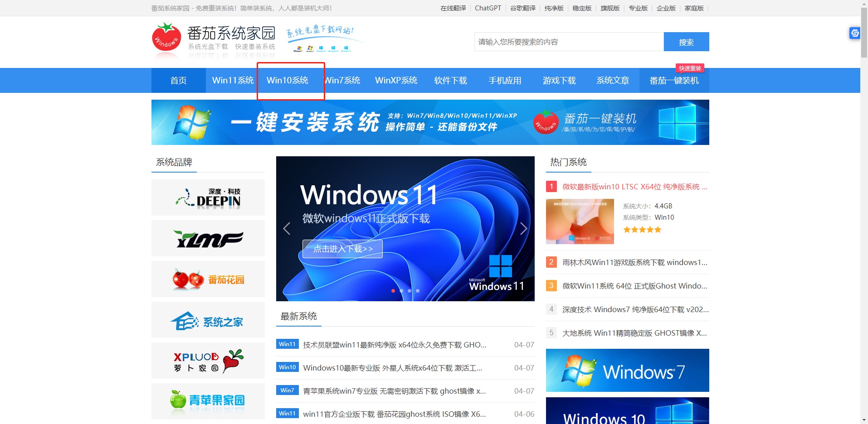Screen dimensions: 868x424
Task: Select the DEEPIN 深度科技 brand logo
Action: click(x=208, y=197)
